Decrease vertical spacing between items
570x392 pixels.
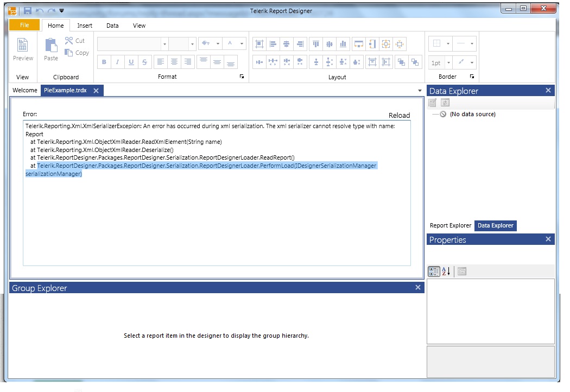click(343, 62)
